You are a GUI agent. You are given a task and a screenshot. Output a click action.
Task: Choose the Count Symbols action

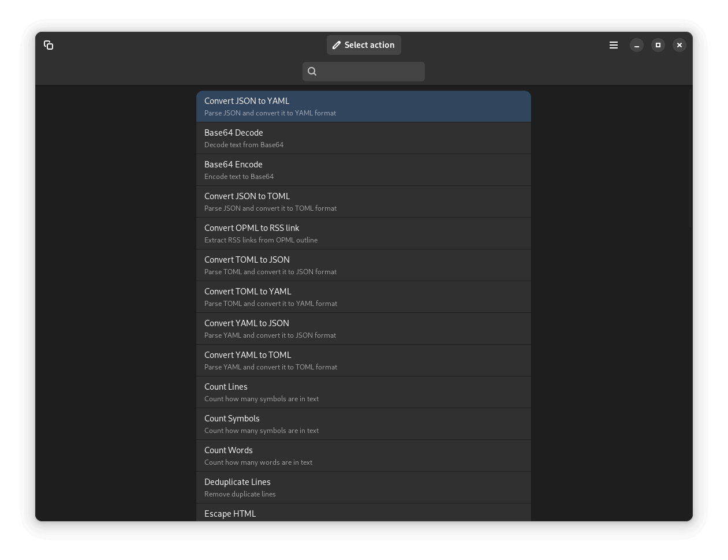pos(363,424)
